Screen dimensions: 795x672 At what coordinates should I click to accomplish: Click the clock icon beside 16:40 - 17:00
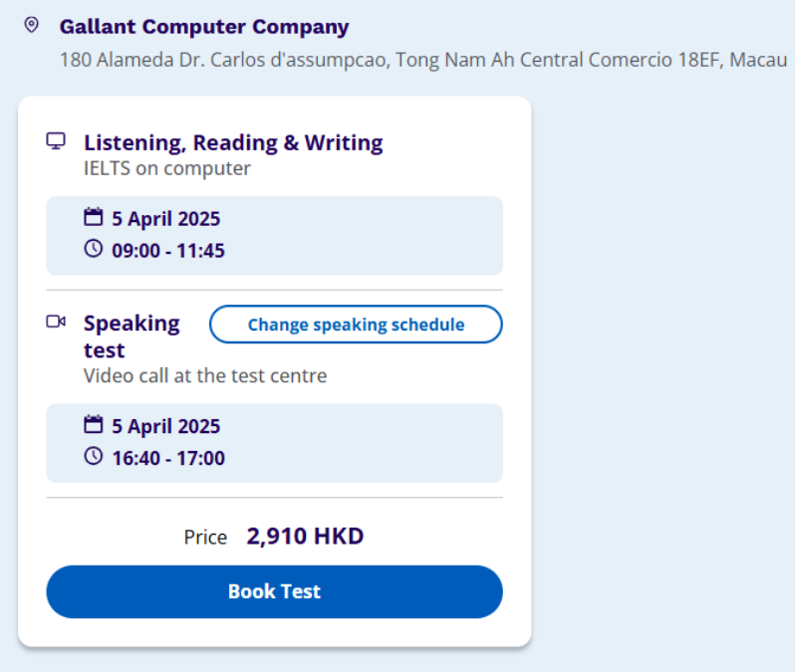93,456
